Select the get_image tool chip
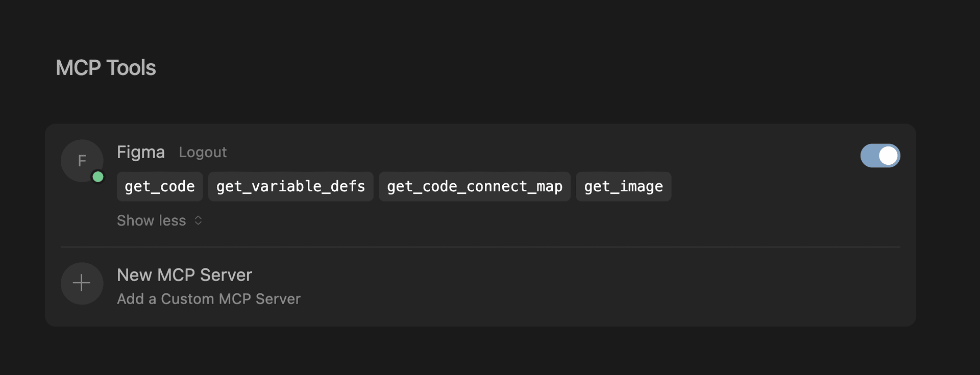 (x=623, y=186)
